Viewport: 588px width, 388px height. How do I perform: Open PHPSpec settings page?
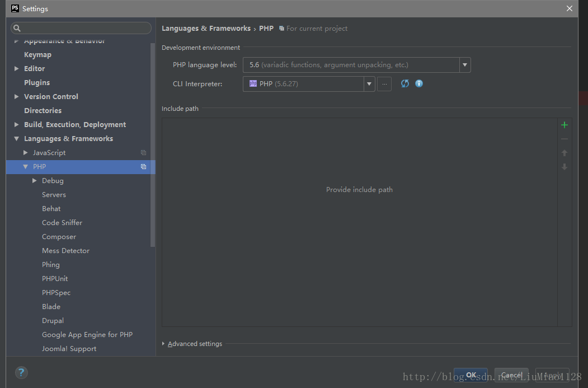(57, 293)
